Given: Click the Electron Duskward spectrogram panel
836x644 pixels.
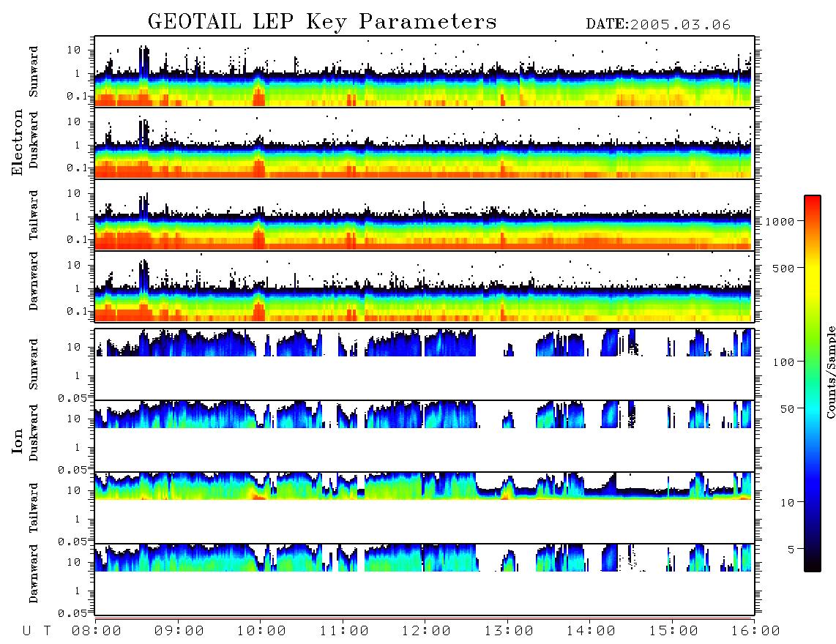Looking at the screenshot, I should pos(425,143).
